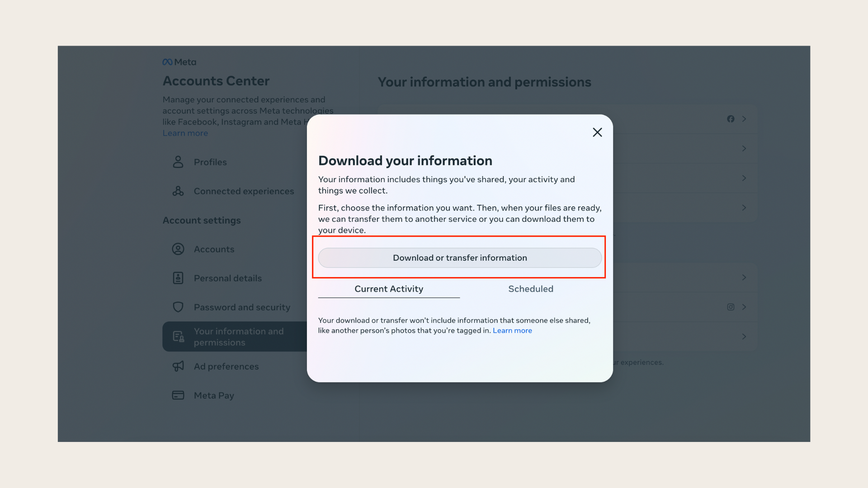Switch to the Scheduled tab
The image size is (868, 488).
point(531,289)
